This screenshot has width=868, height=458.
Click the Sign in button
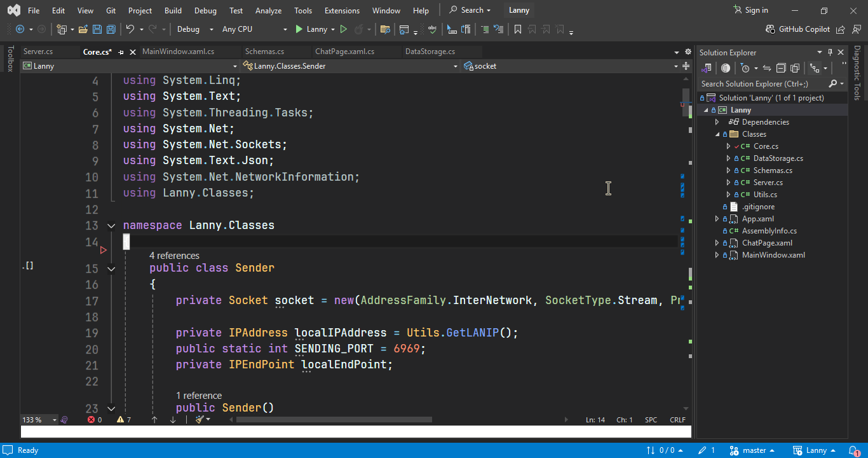point(750,10)
